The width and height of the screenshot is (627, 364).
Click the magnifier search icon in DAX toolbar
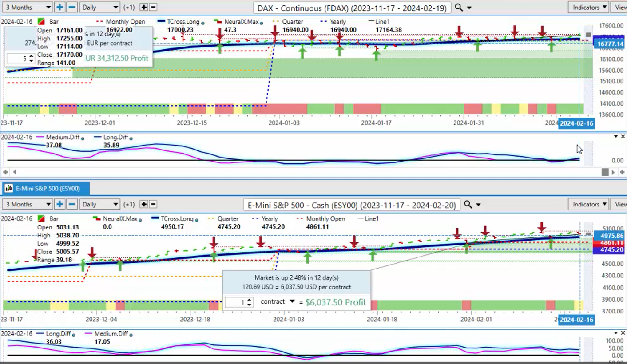(x=459, y=8)
